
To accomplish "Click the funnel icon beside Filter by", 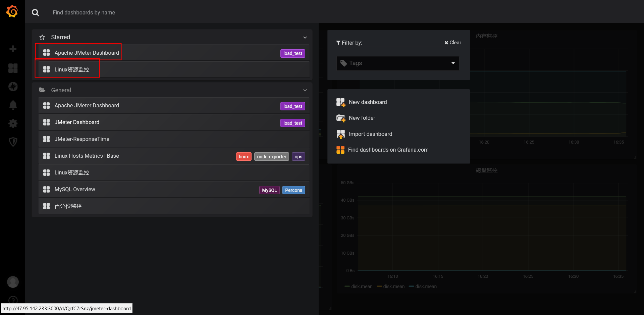I will click(338, 43).
